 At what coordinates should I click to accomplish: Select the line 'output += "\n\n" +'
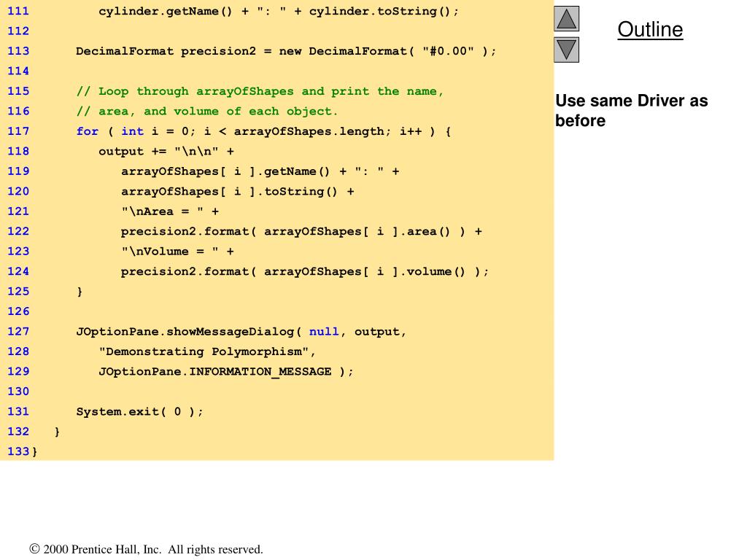pos(166,152)
